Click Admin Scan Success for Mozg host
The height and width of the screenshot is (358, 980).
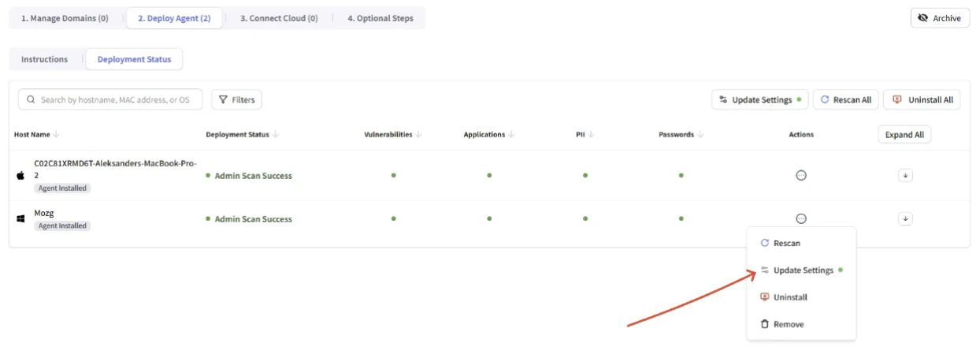pyautogui.click(x=253, y=219)
